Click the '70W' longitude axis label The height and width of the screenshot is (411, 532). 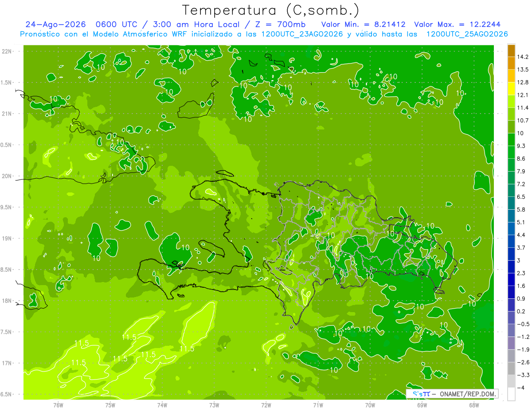click(370, 405)
